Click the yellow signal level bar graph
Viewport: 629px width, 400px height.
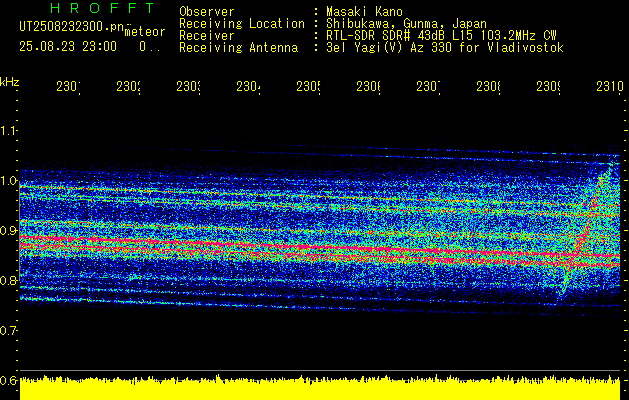tap(320, 388)
